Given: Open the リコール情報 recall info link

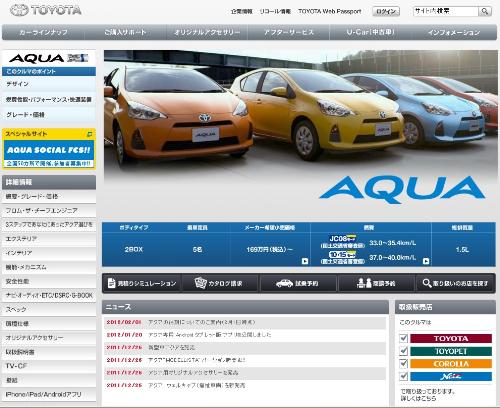Looking at the screenshot, I should (x=275, y=11).
